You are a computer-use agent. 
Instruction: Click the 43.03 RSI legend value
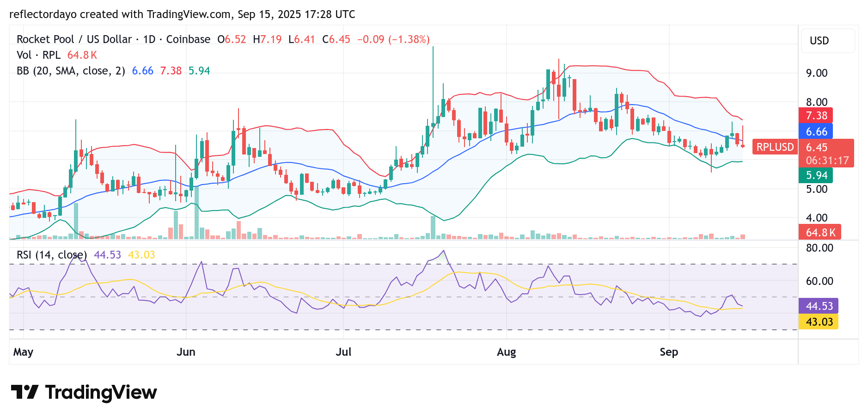tap(141, 255)
